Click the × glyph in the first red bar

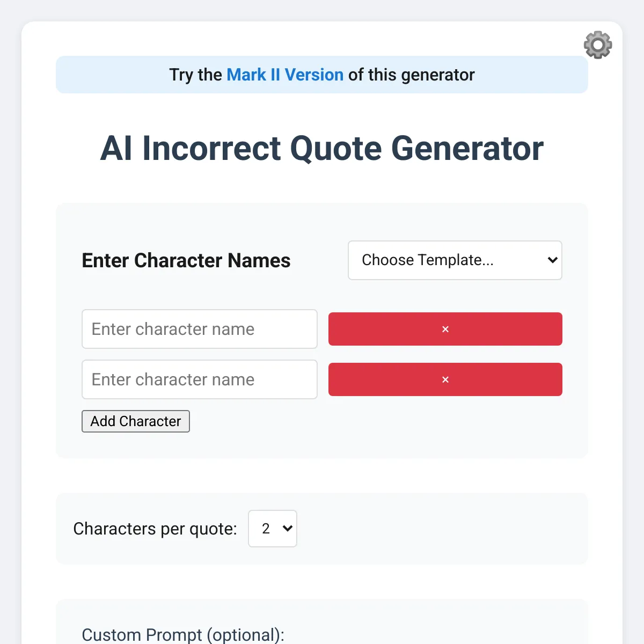pyautogui.click(x=445, y=329)
